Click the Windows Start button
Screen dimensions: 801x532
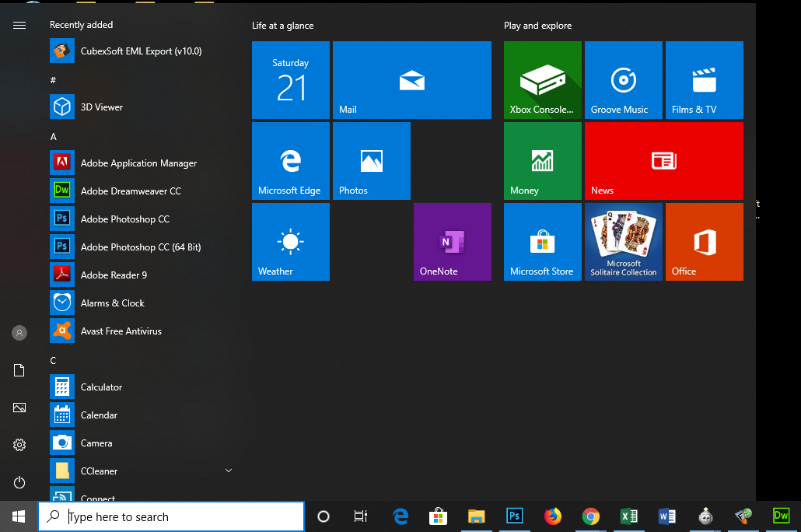[19, 516]
